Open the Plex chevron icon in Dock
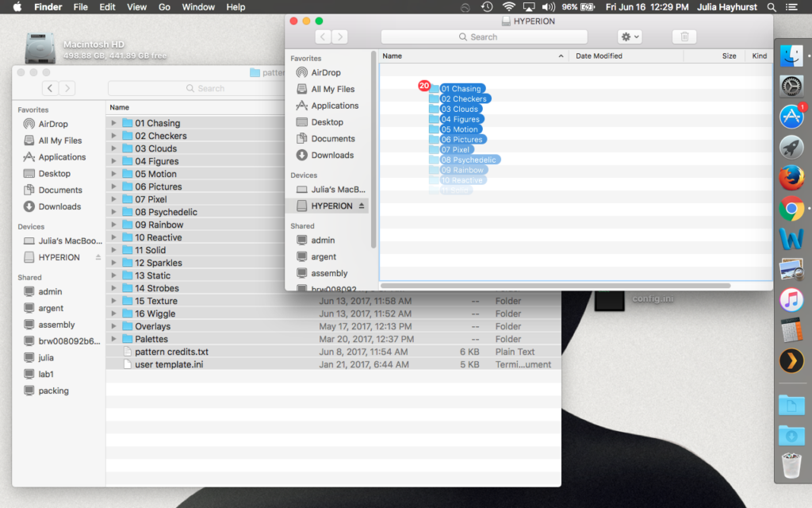The width and height of the screenshot is (812, 508). click(x=791, y=361)
